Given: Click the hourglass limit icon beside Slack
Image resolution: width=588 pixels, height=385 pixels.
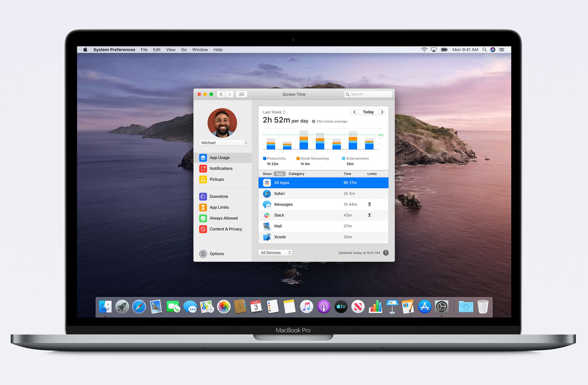Looking at the screenshot, I should click(369, 215).
